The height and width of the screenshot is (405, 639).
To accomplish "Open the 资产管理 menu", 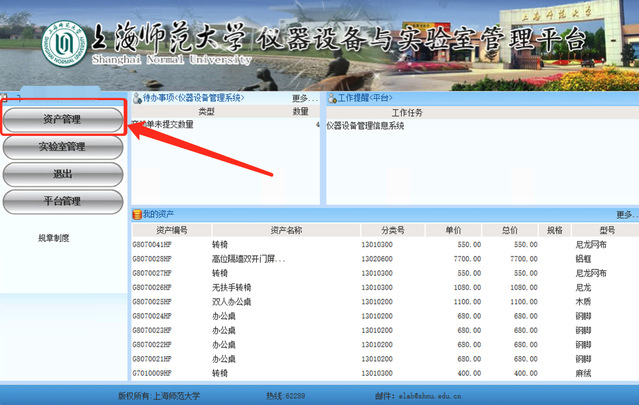I will pyautogui.click(x=62, y=119).
